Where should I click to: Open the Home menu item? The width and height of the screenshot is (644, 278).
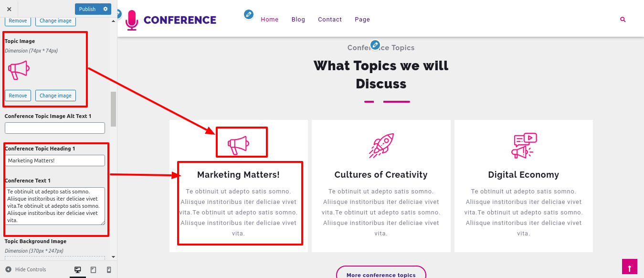click(269, 20)
